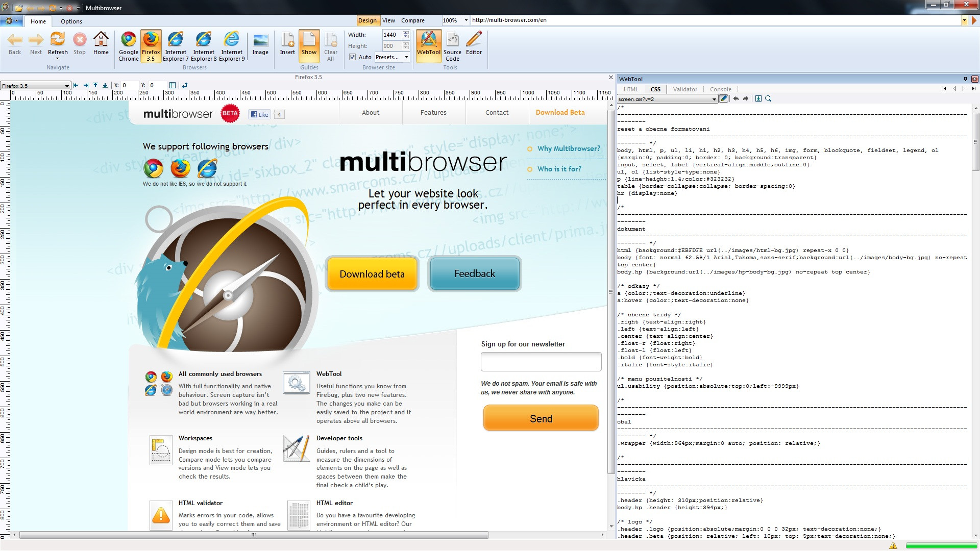Click the X coordinate field
This screenshot has width=980, height=551.
point(129,85)
